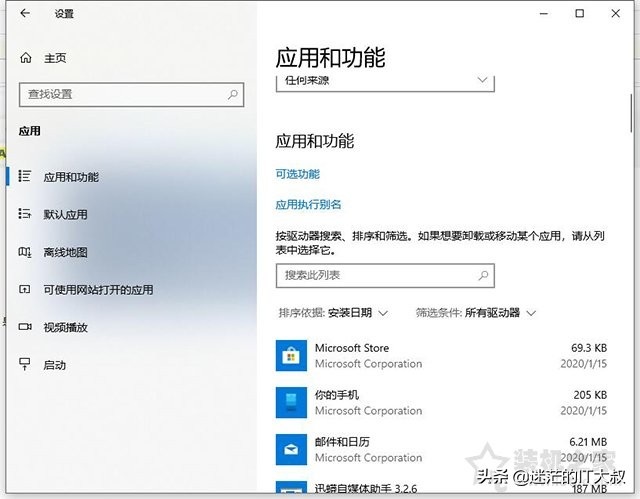Select the 离线地图 map icon
The width and height of the screenshot is (640, 499).
(24, 252)
